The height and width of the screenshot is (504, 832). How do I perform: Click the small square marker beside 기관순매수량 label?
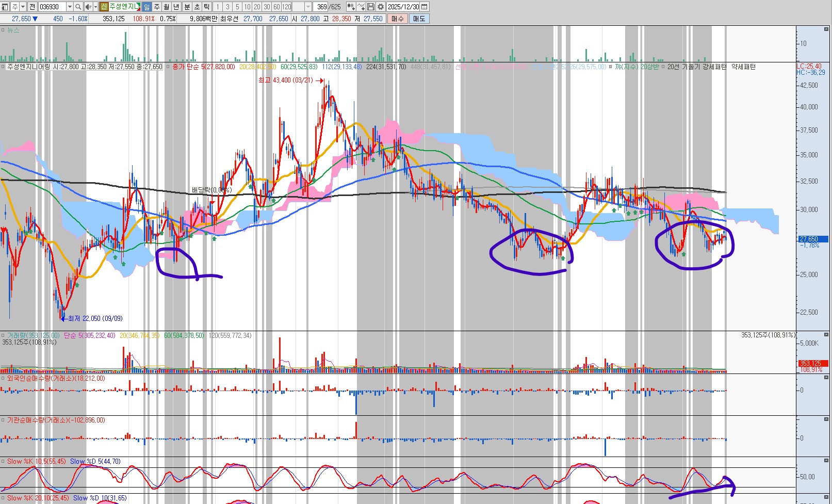click(x=3, y=420)
